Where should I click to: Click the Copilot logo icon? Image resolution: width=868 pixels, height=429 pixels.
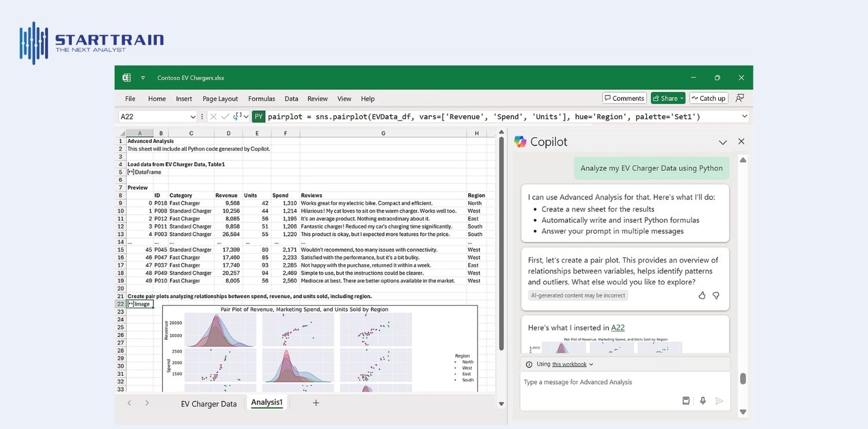click(520, 141)
